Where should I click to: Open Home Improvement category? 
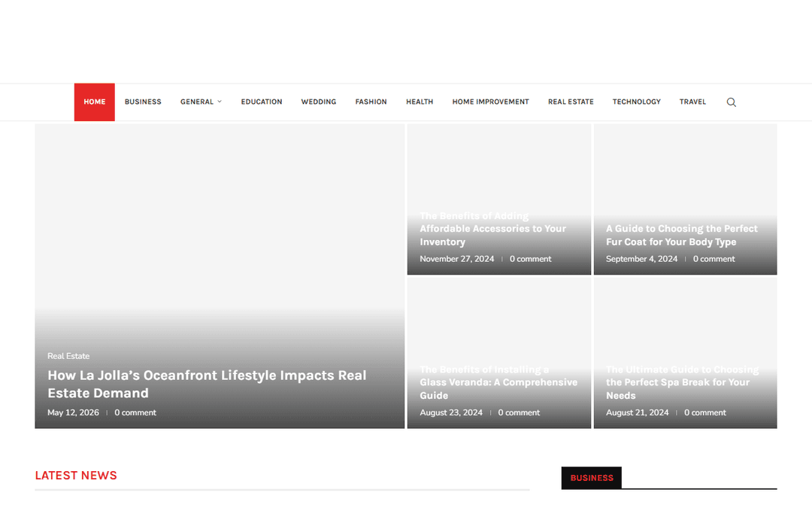(x=490, y=102)
